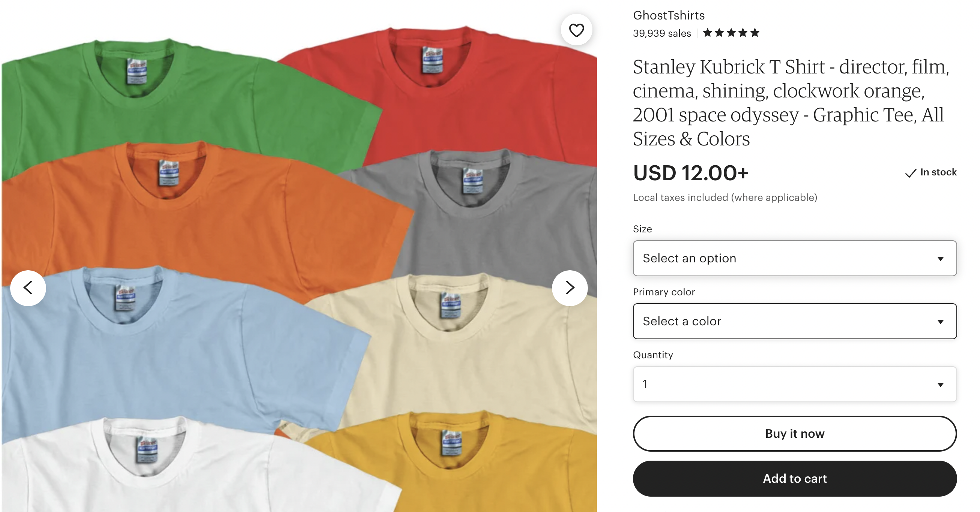Go to the previous product image

click(28, 288)
